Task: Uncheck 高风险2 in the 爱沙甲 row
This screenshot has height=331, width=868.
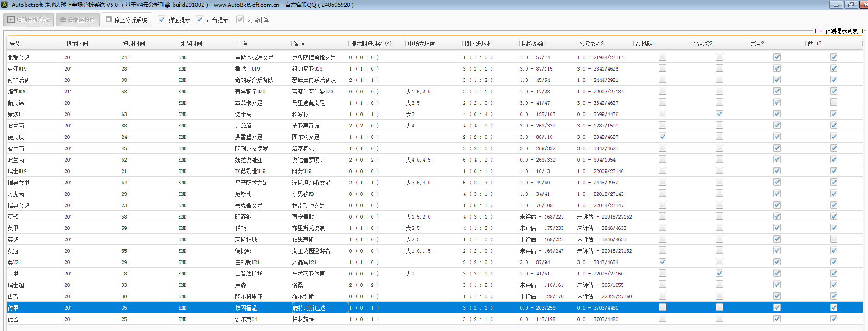Action: (719, 114)
